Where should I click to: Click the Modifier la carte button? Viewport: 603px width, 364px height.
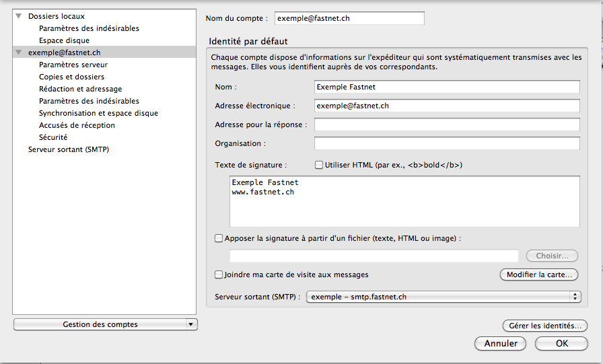(x=539, y=275)
